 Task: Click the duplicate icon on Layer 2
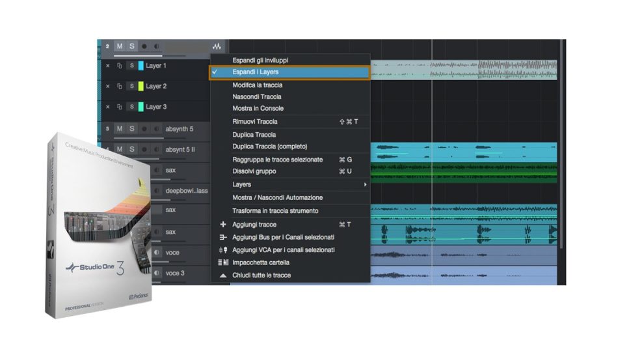(x=120, y=87)
